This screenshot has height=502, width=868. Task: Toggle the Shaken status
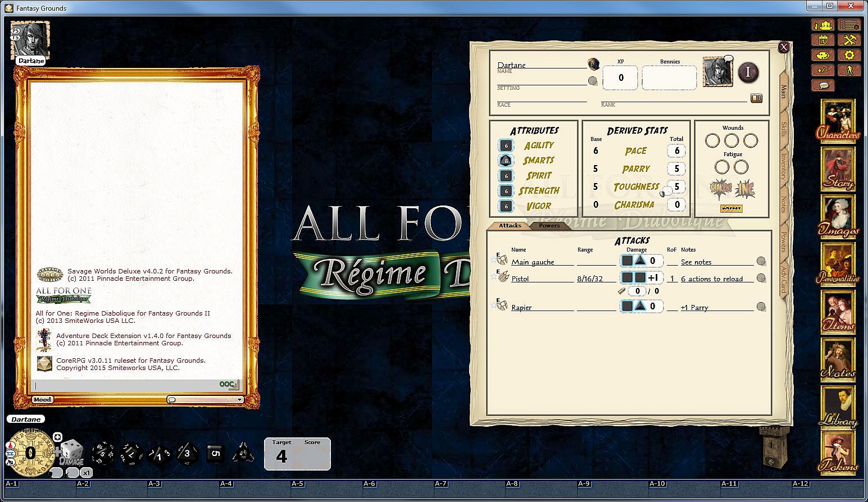tap(721, 189)
